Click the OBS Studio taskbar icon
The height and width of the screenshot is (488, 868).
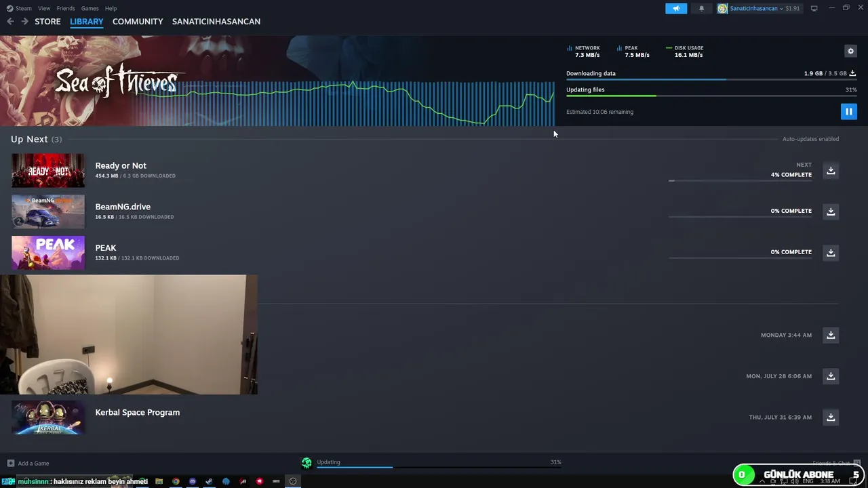point(293,481)
